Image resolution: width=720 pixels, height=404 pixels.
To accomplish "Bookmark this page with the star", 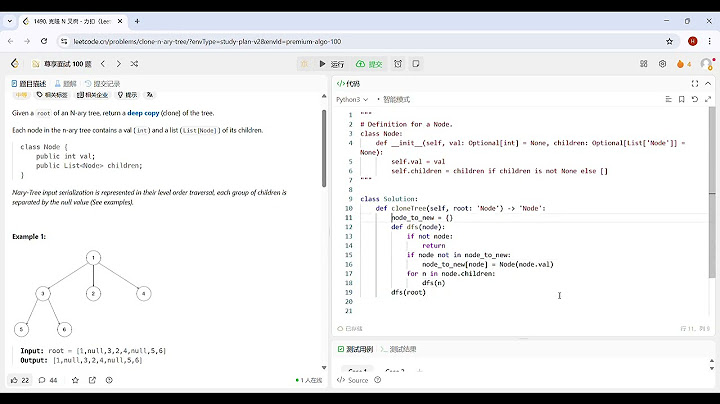I will tap(669, 41).
